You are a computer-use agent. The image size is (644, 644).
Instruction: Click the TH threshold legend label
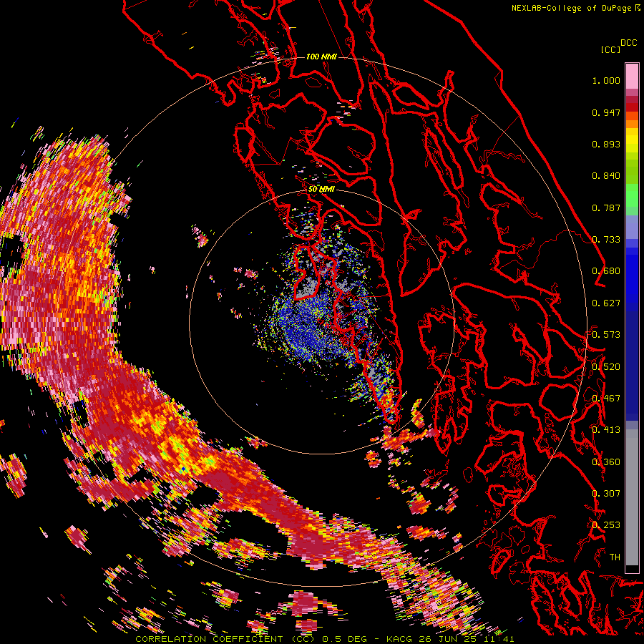click(x=615, y=557)
